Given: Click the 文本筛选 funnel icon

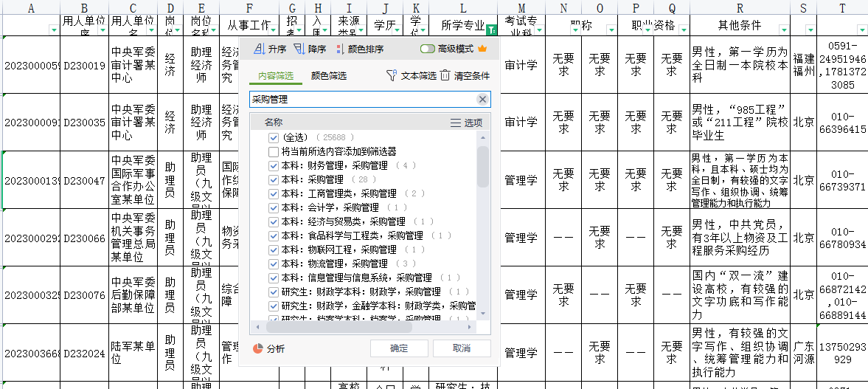Looking at the screenshot, I should (x=392, y=75).
